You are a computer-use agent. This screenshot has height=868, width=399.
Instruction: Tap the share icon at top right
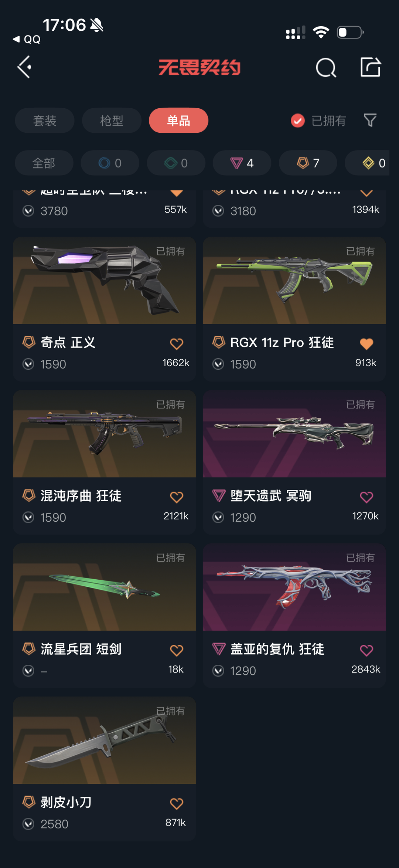[x=371, y=67]
